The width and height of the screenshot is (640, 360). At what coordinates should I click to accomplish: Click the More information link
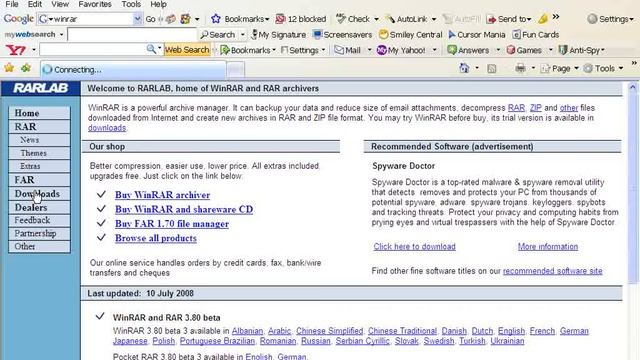click(x=548, y=247)
